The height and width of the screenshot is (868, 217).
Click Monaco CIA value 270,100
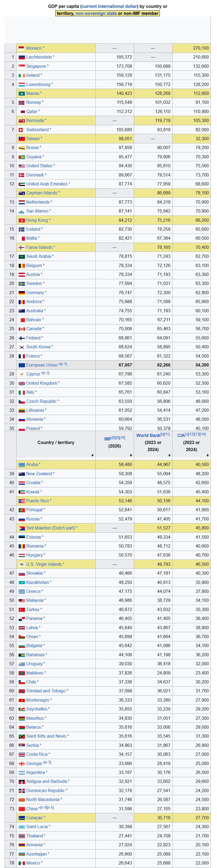pyautogui.click(x=201, y=48)
